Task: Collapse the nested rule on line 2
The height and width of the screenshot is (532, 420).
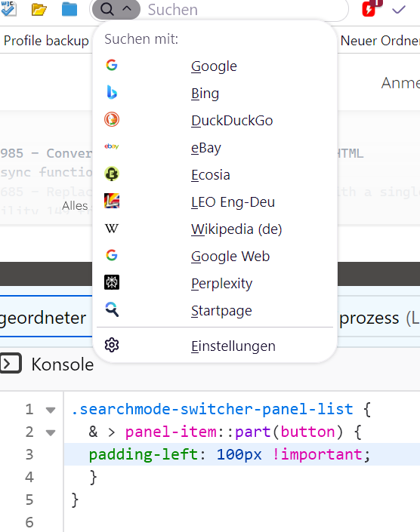Action: click(x=51, y=432)
